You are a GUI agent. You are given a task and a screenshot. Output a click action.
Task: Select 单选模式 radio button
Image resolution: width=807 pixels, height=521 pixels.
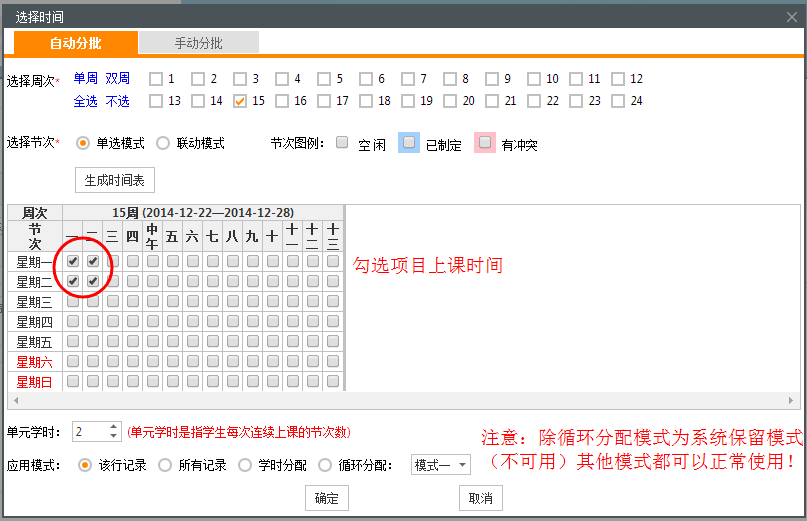pos(83,143)
